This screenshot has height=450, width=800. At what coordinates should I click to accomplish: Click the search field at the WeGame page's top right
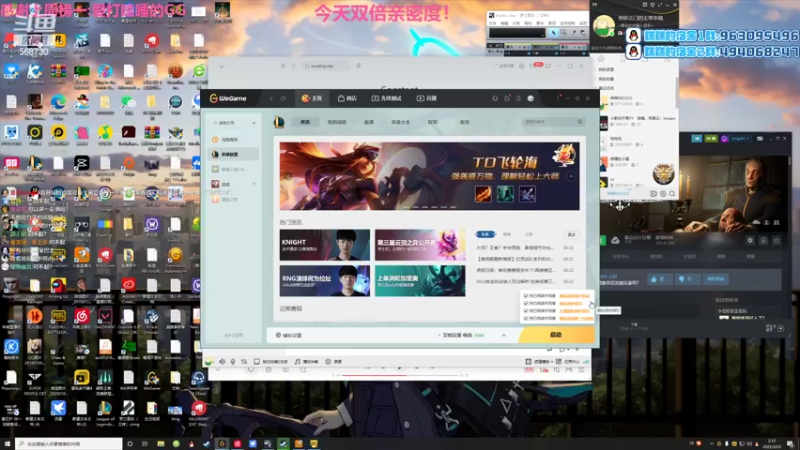(x=553, y=122)
